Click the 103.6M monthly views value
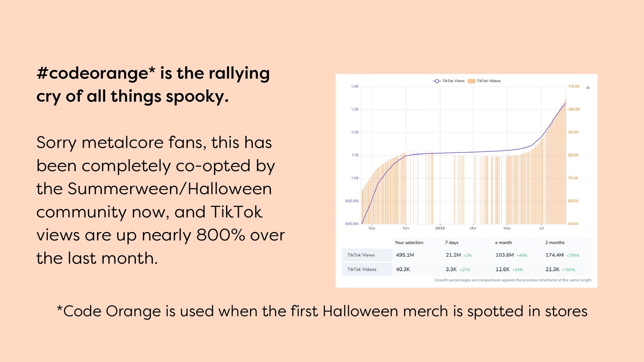The height and width of the screenshot is (362, 644). 504,255
